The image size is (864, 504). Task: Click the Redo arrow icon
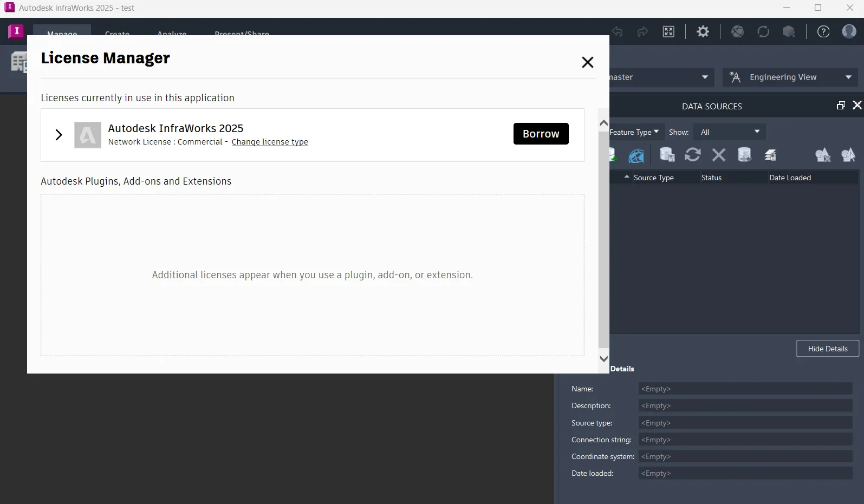pyautogui.click(x=642, y=31)
